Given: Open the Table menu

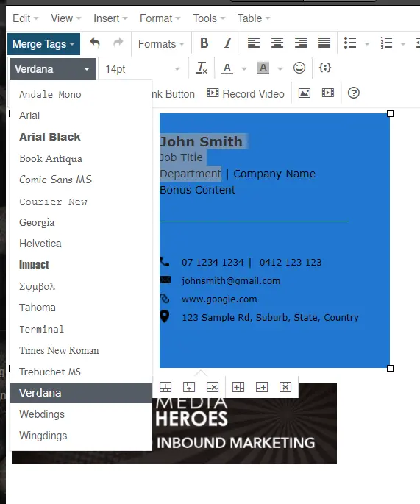Looking at the screenshot, I should point(254,18).
